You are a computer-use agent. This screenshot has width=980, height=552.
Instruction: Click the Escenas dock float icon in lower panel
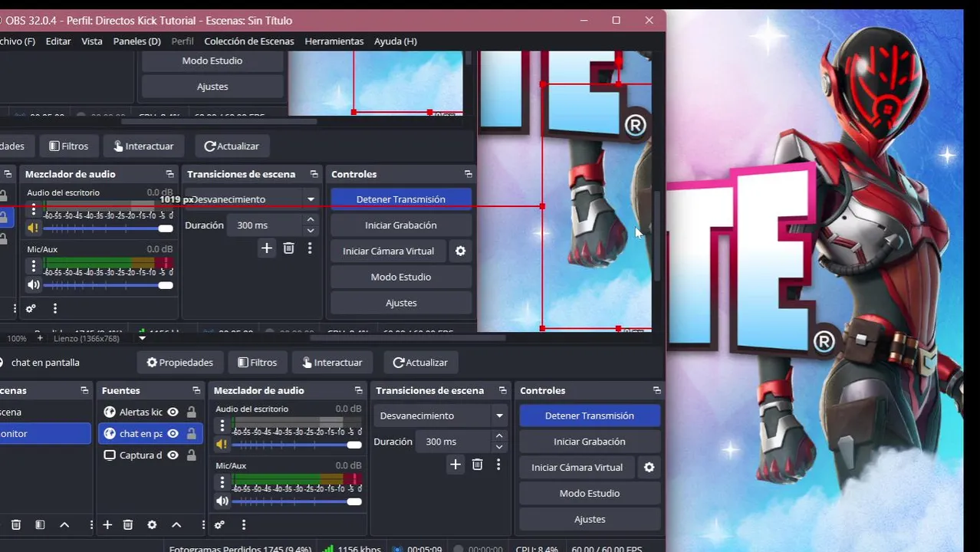point(84,390)
